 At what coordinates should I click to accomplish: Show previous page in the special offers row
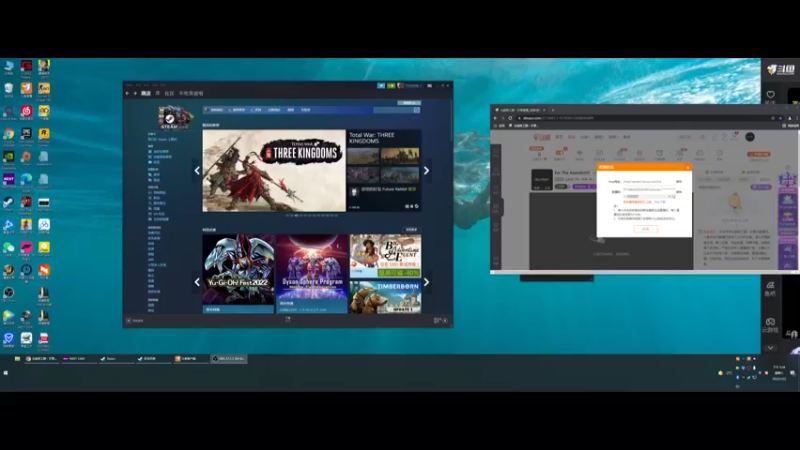pos(197,282)
